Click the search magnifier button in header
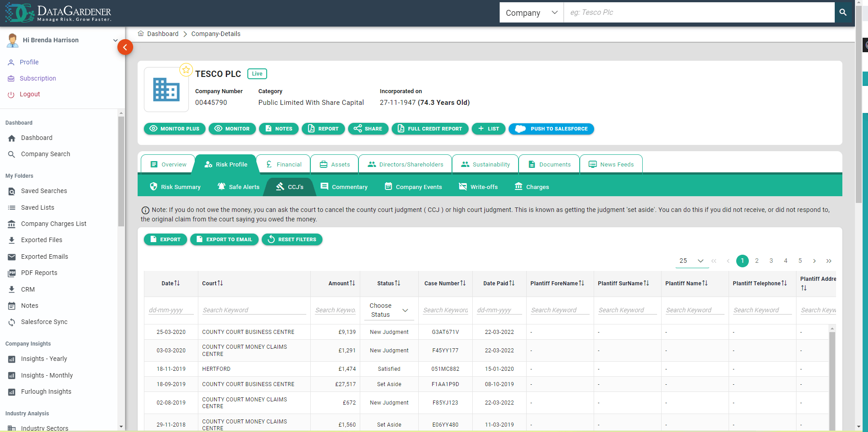Viewport: 868px width, 432px height. pyautogui.click(x=843, y=13)
